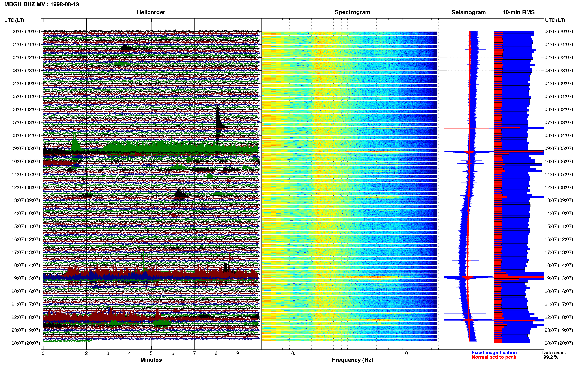The width and height of the screenshot is (588, 368).
Task: Select the '10-min RMS' panel heading
Action: pyautogui.click(x=518, y=12)
